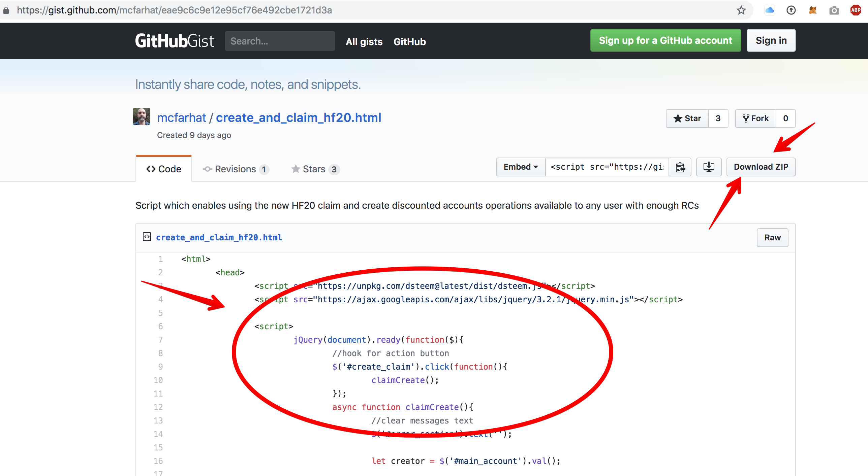Download the gist as ZIP

point(761,167)
